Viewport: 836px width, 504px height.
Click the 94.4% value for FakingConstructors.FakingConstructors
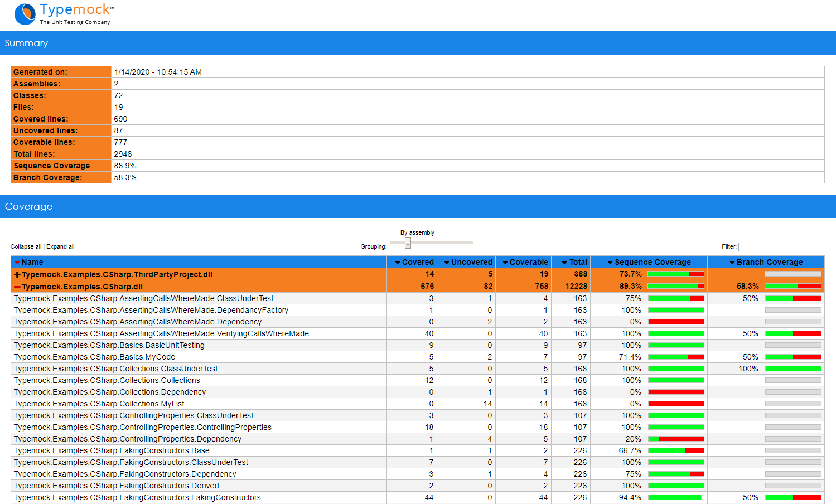(630, 497)
